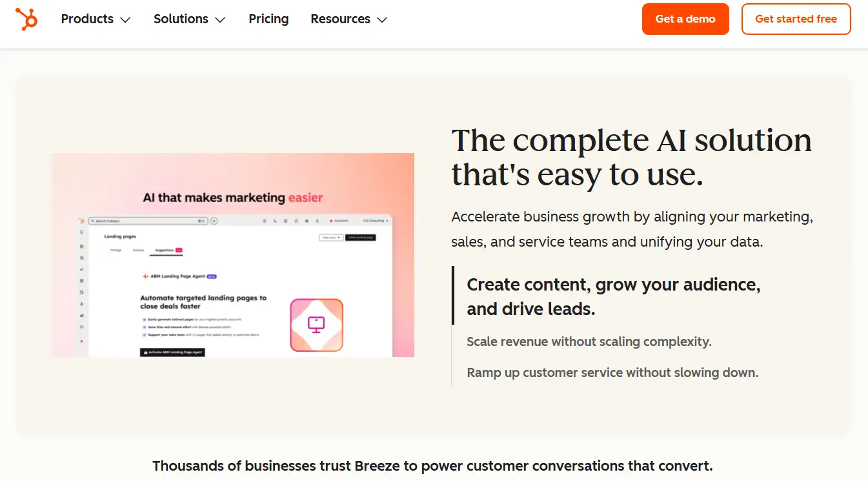Click the plus icon beside HubSpot search

[214, 221]
